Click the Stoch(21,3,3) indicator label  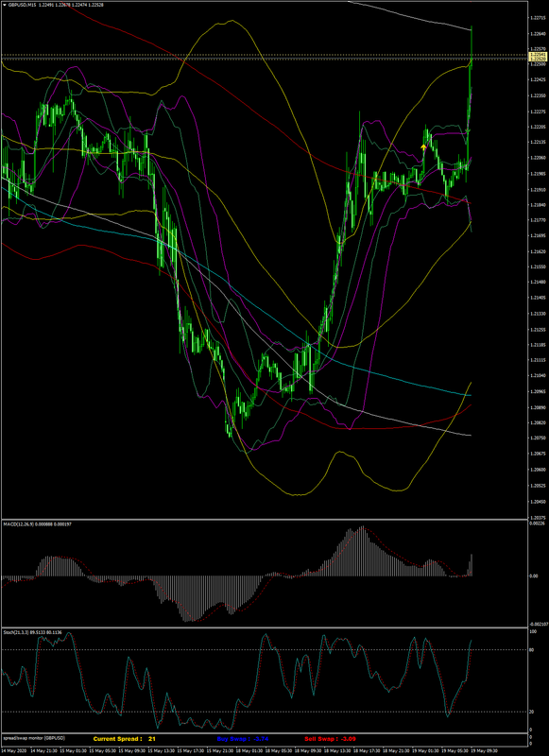(x=15, y=631)
